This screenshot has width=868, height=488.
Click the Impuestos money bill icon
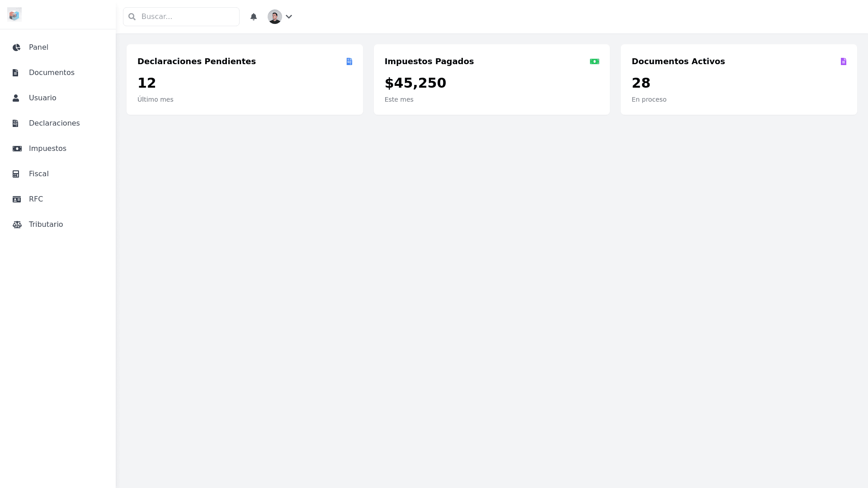17,149
